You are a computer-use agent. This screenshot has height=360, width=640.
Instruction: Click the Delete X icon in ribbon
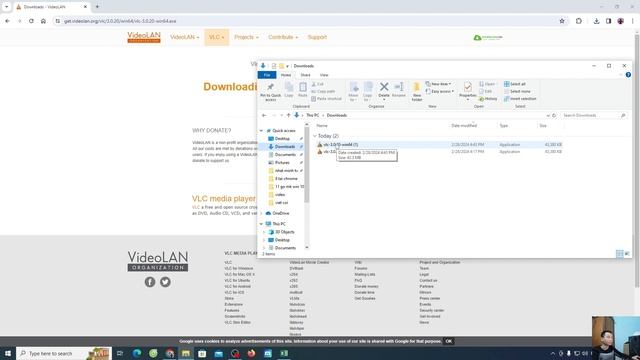(384, 87)
